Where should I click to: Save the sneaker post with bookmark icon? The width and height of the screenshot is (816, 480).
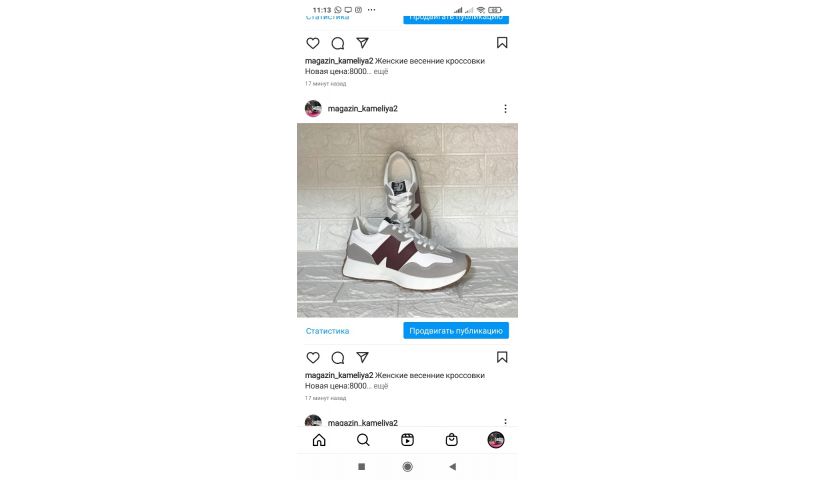pos(502,357)
